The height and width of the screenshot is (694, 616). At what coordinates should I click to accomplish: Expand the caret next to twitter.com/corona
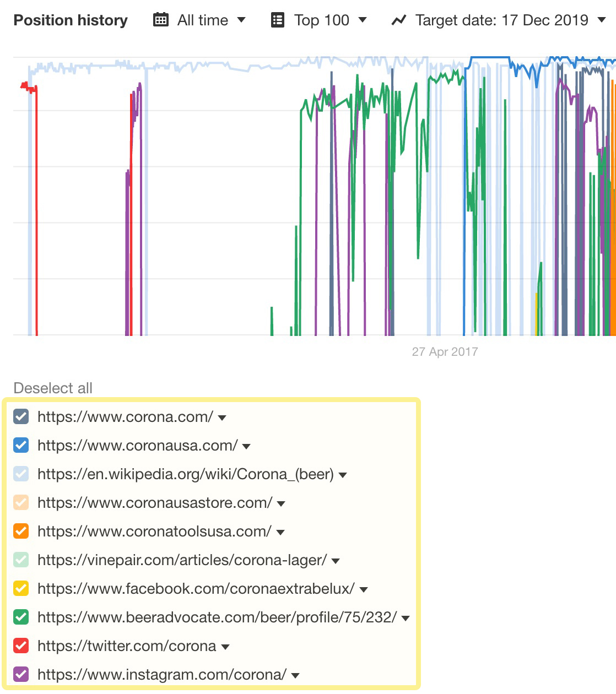(225, 647)
